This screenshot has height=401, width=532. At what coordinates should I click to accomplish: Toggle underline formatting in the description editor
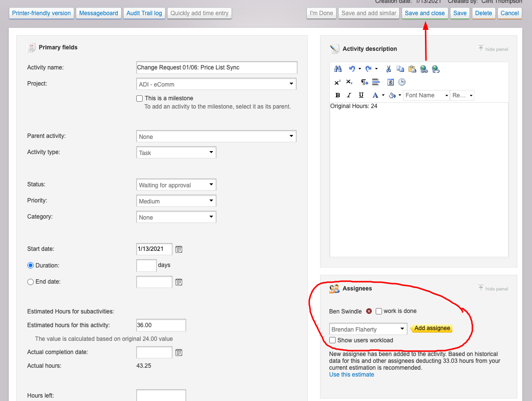[x=361, y=95]
